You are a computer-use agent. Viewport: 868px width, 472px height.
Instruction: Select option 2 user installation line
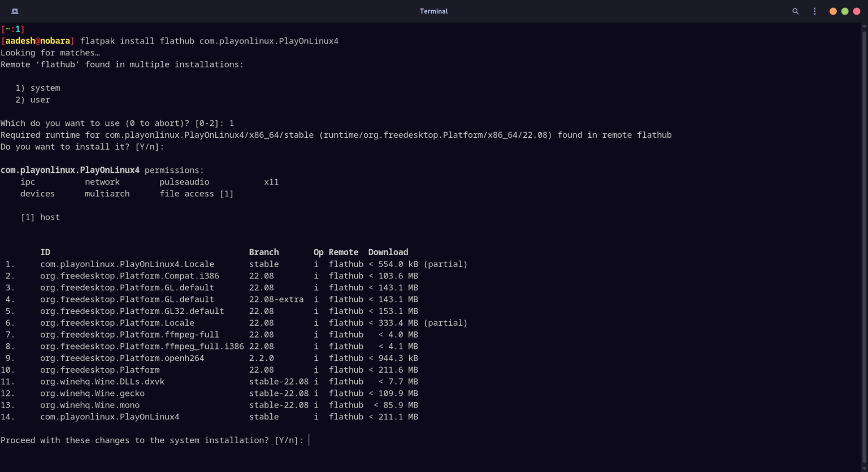point(34,99)
